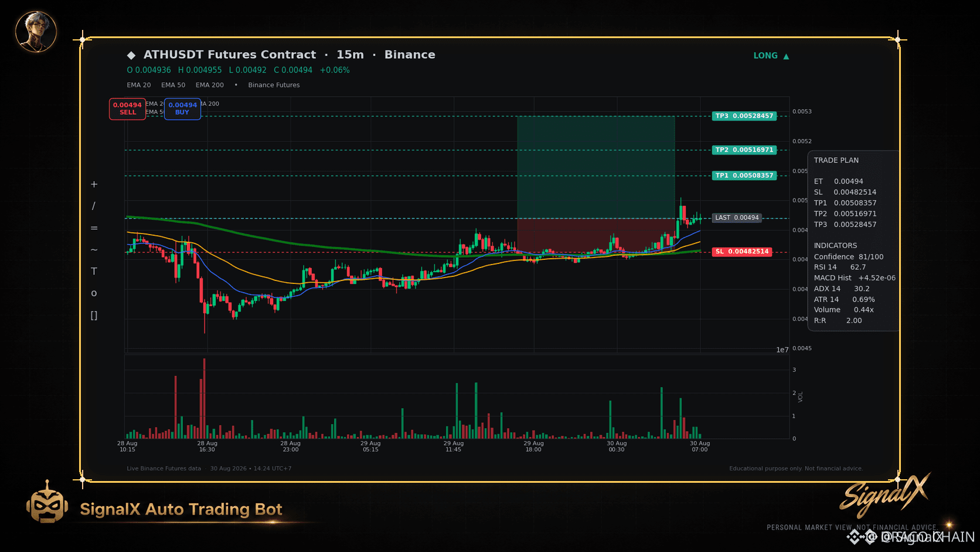
Task: Click the O 0.004936 open value
Action: (149, 70)
